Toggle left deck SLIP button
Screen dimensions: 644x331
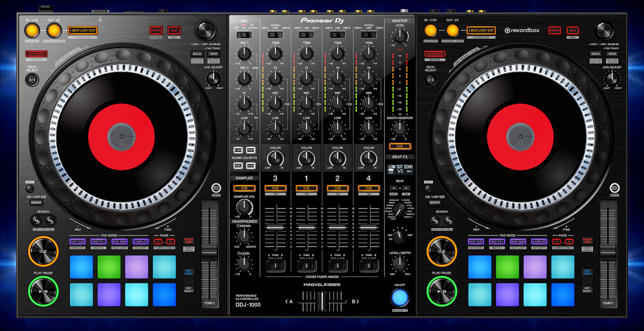[x=174, y=31]
